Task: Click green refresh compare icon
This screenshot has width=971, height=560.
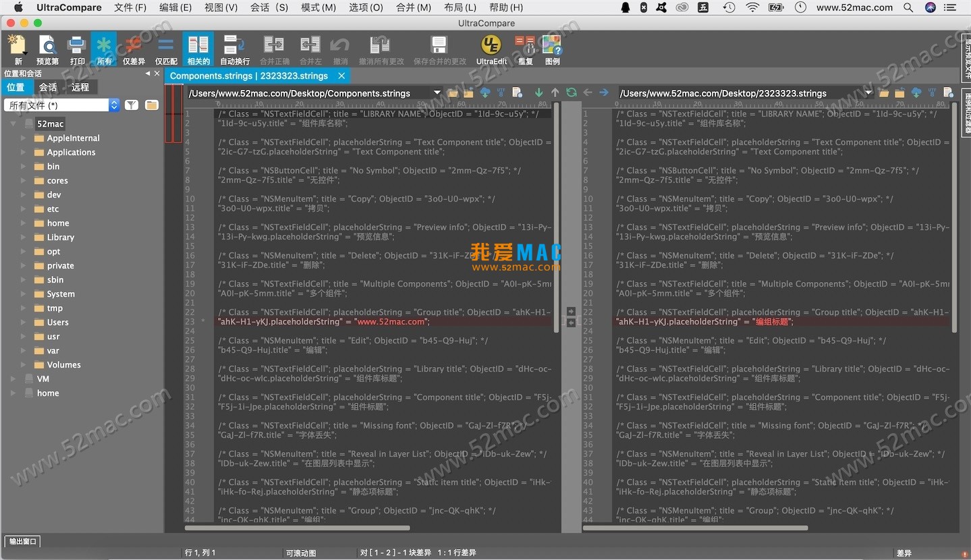Action: (572, 93)
